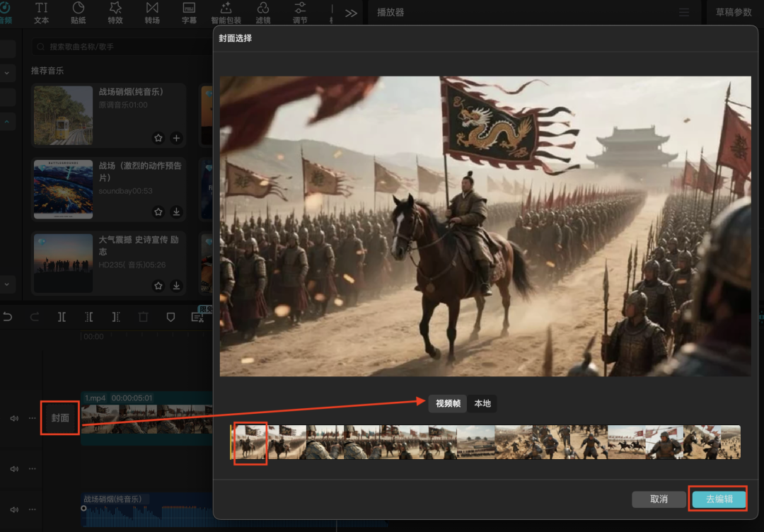Open more options for the 战场硝烟 audio track
The height and width of the screenshot is (532, 764).
[x=32, y=509]
